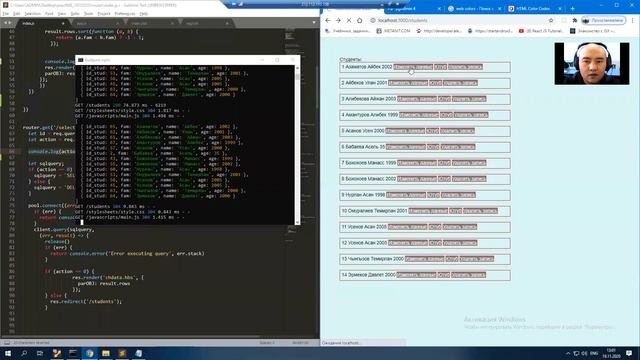Image resolution: width=640 pixels, height=360 pixels.
Task: Edit data for row 6 Бабаева Асель
Action: pyautogui.click(x=406, y=147)
